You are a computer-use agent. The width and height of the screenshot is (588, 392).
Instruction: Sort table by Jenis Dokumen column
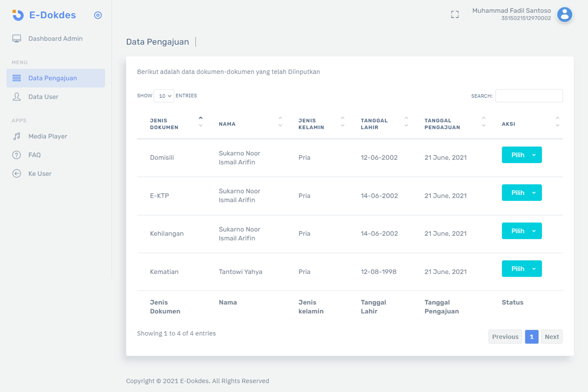tap(164, 124)
